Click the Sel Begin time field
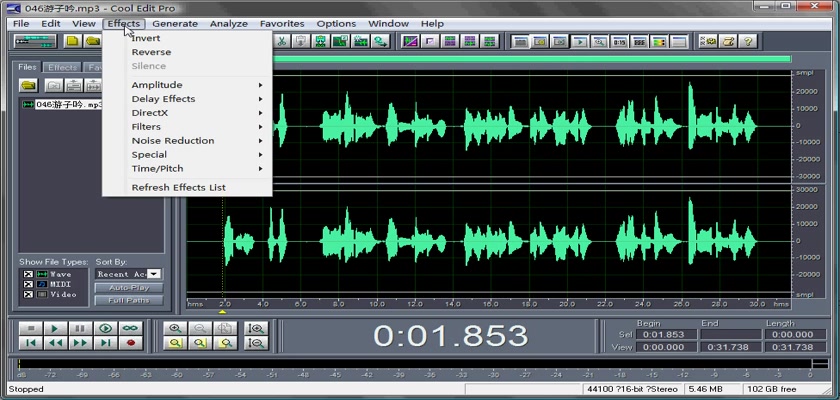Screen dimensions: 840x400 coord(666,335)
